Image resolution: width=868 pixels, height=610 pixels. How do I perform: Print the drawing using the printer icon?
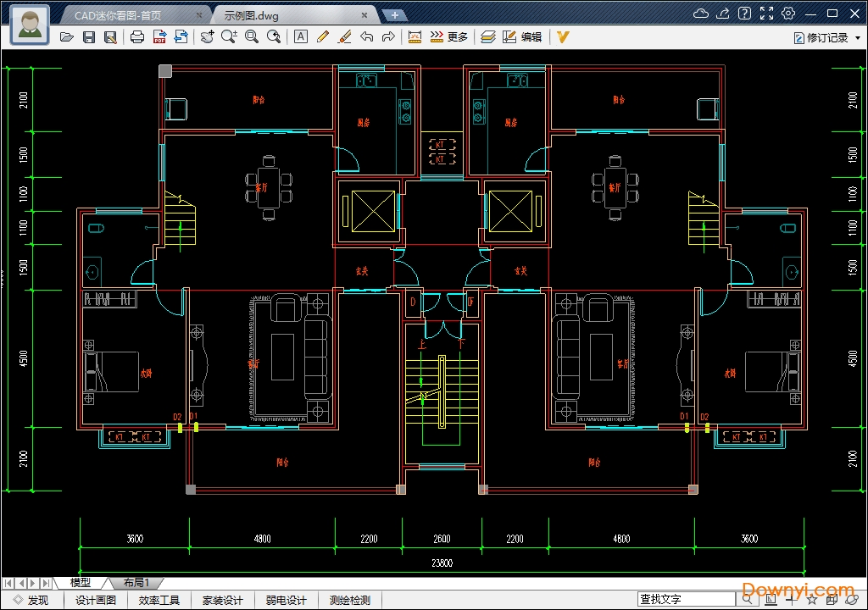[x=137, y=37]
